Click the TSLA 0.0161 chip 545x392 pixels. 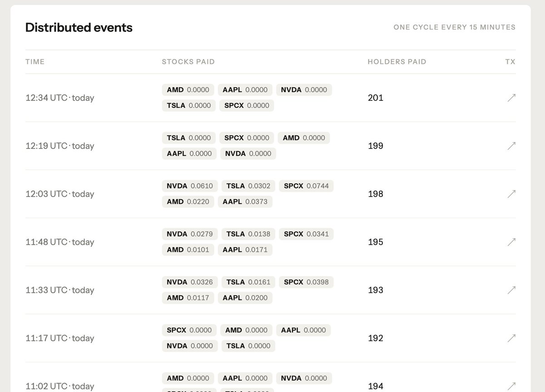pyautogui.click(x=248, y=282)
